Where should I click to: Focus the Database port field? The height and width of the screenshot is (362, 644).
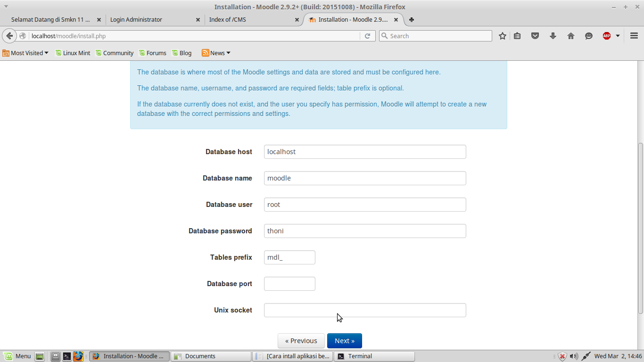click(289, 284)
